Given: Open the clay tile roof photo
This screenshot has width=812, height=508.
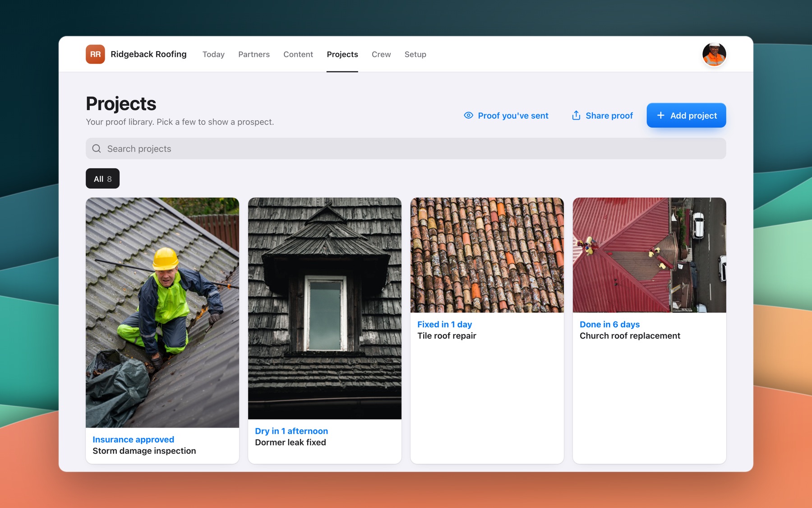Looking at the screenshot, I should pos(487,255).
